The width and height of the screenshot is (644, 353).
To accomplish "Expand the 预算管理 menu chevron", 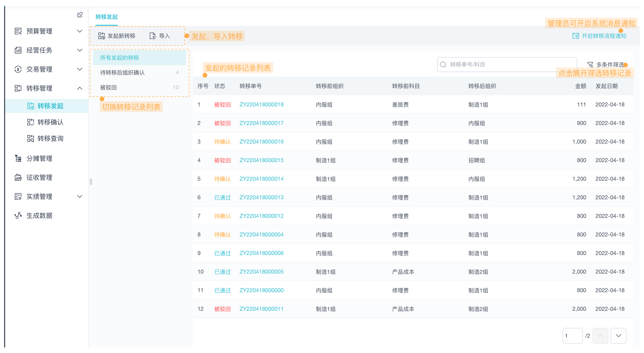I will point(80,31).
